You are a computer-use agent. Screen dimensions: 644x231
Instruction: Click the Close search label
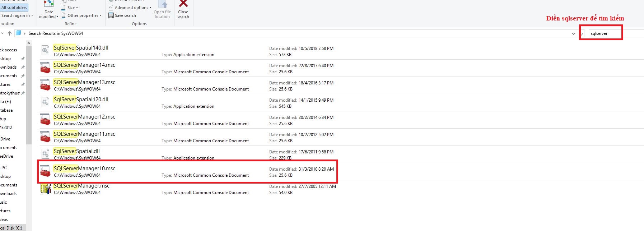pyautogui.click(x=183, y=14)
